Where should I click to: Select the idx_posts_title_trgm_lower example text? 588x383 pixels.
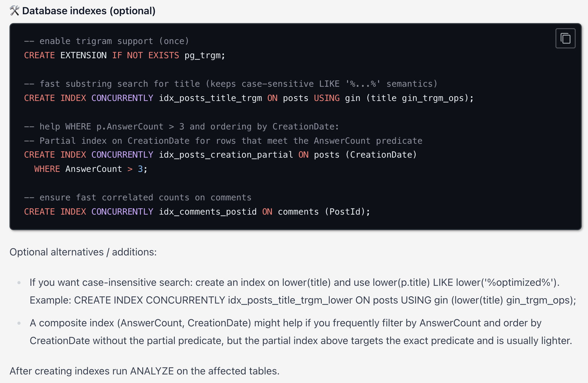pyautogui.click(x=289, y=300)
